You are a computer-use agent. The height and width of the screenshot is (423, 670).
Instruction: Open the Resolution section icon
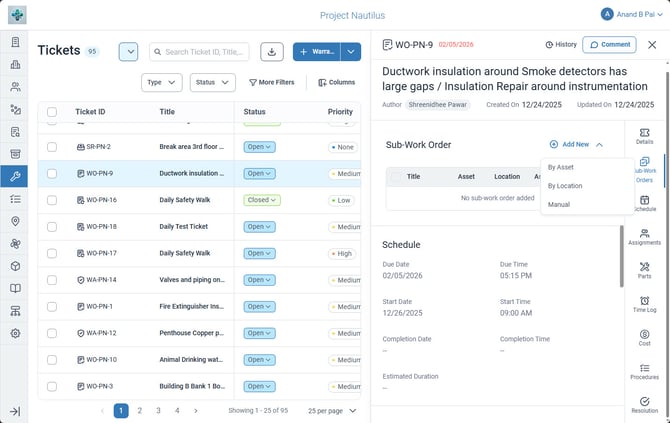click(x=644, y=405)
